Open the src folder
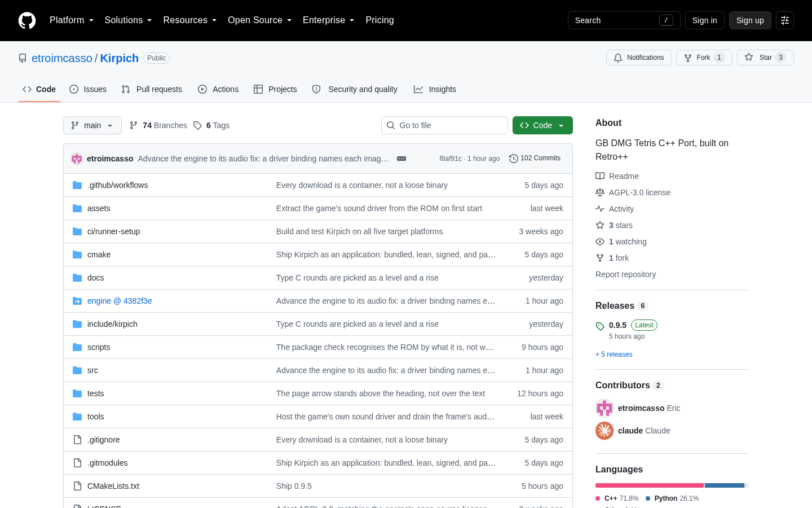Screen dimensions: 812x508 point(92,370)
